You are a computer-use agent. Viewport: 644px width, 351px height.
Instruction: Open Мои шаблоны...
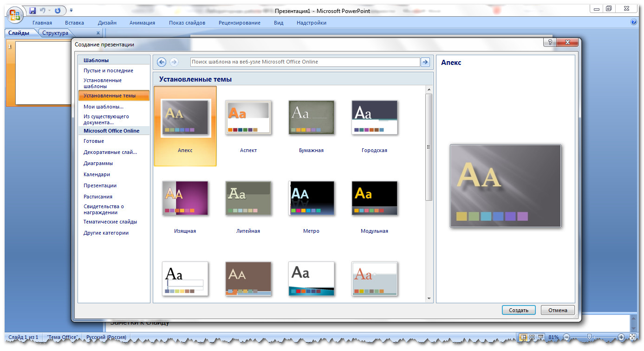(104, 107)
